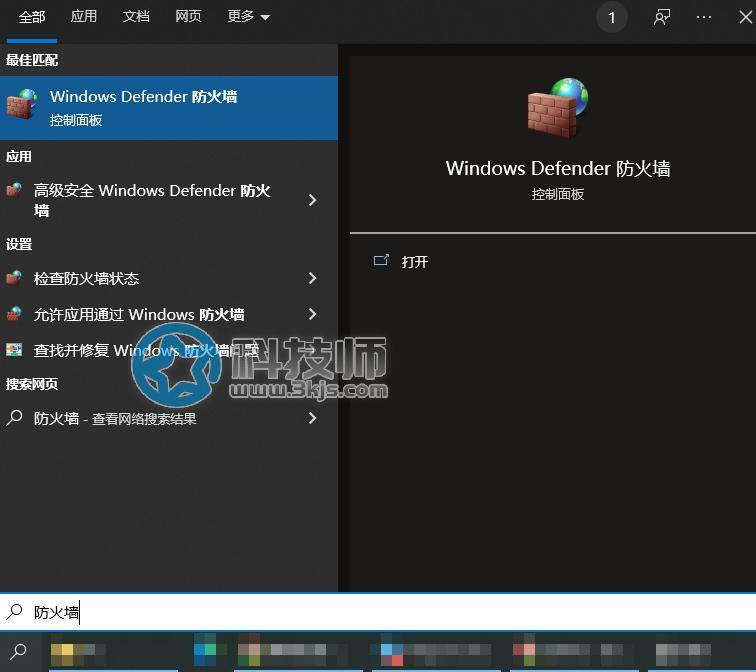Switch to the 全部 tab
The width and height of the screenshot is (756, 672).
[x=32, y=17]
